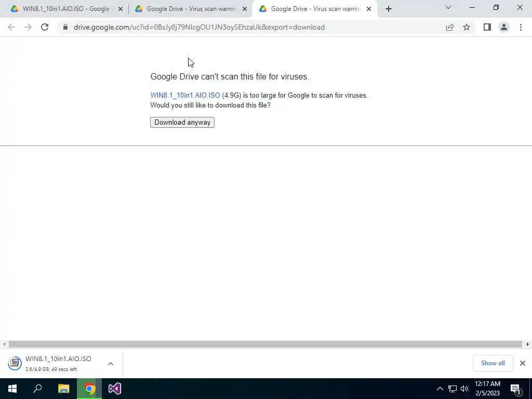This screenshot has height=399, width=532.
Task: Bookmark this page with the star icon
Action: pos(467,27)
